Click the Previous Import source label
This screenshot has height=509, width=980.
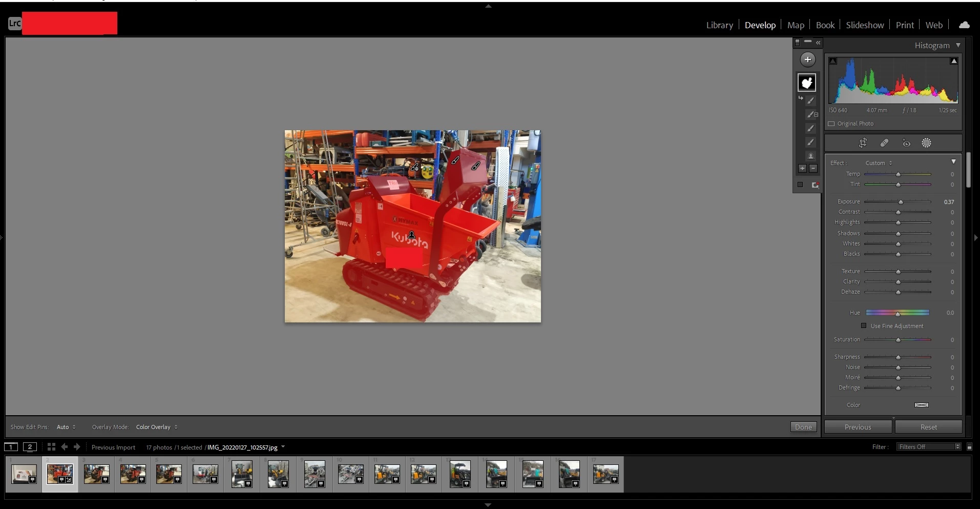coord(113,447)
